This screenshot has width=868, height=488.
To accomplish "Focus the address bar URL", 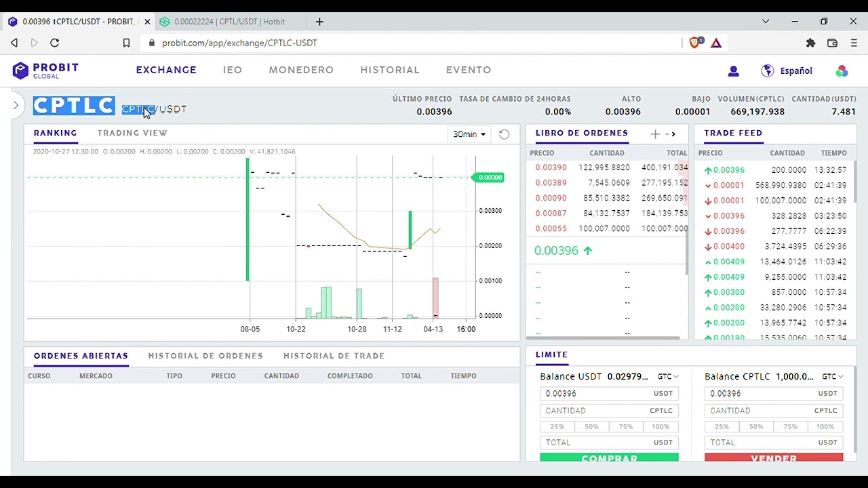I will [x=239, y=43].
